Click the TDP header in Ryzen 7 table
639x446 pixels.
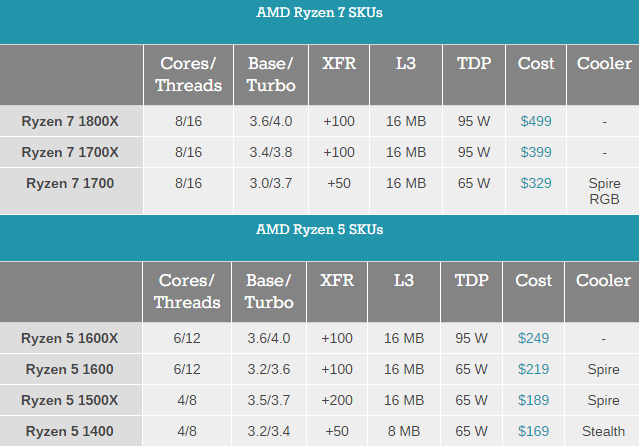click(474, 75)
